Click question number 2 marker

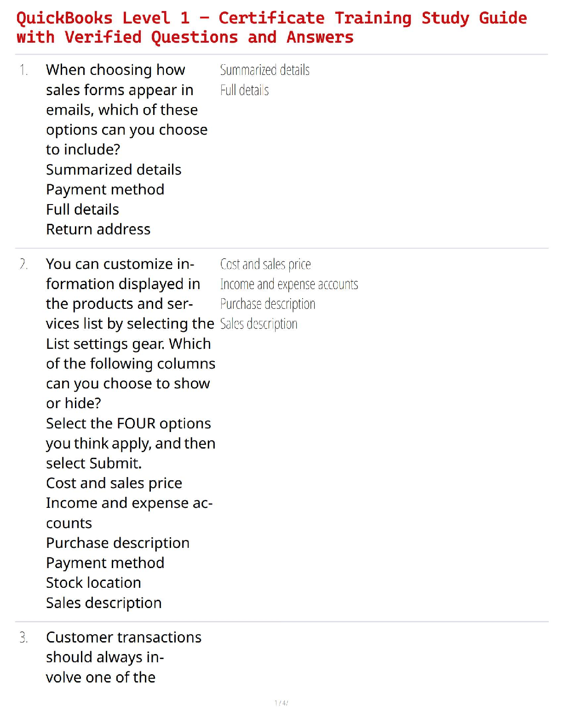point(24,264)
